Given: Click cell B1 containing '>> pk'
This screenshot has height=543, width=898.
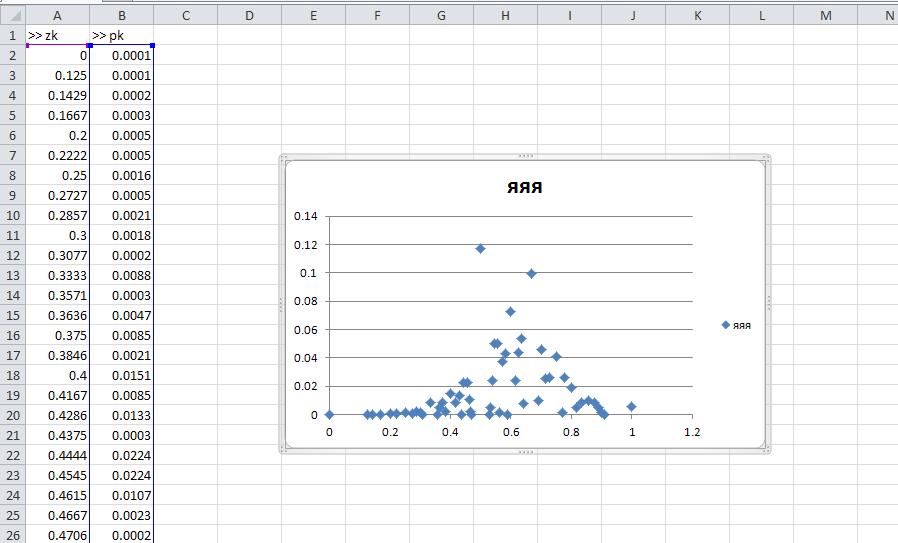Looking at the screenshot, I should point(121,36).
